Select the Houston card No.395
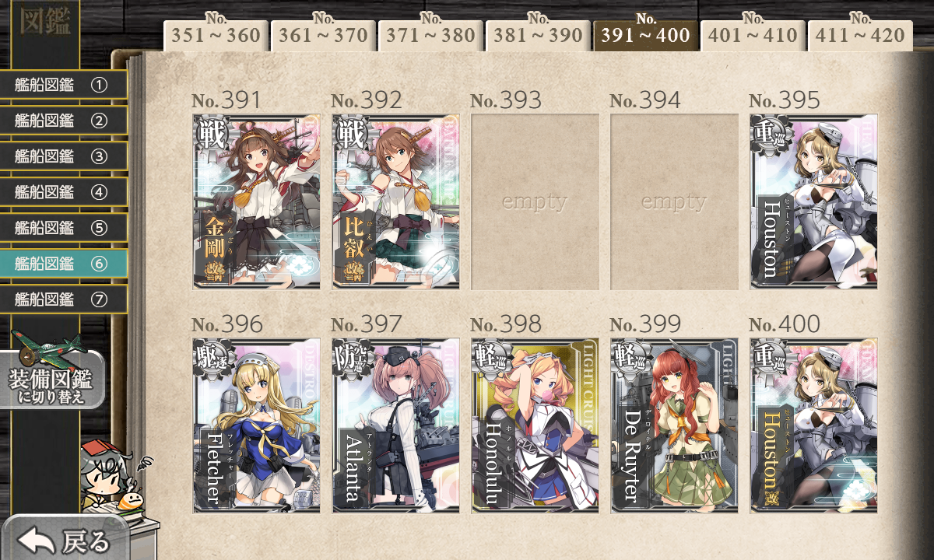The height and width of the screenshot is (560, 934). (814, 202)
